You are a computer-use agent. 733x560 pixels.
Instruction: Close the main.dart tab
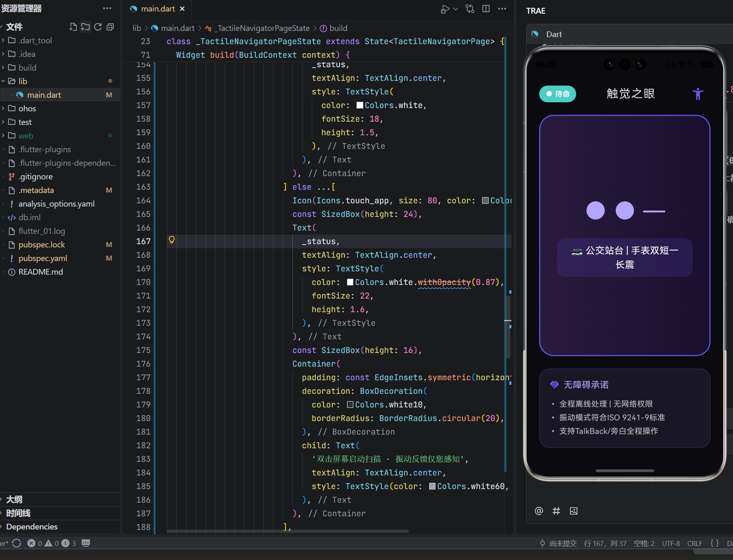pos(182,9)
